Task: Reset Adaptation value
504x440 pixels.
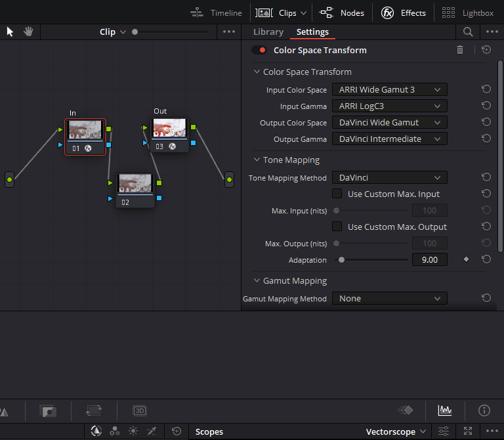Action: 486,259
